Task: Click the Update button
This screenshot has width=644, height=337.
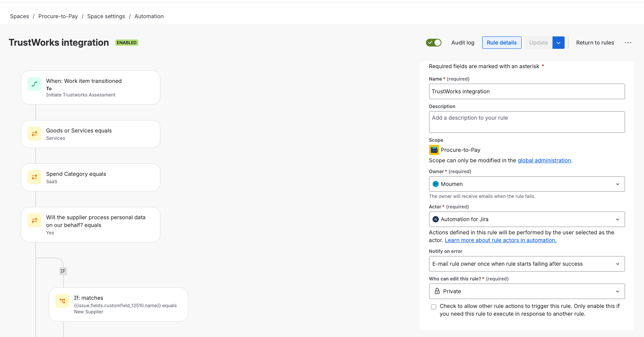Action: [539, 43]
